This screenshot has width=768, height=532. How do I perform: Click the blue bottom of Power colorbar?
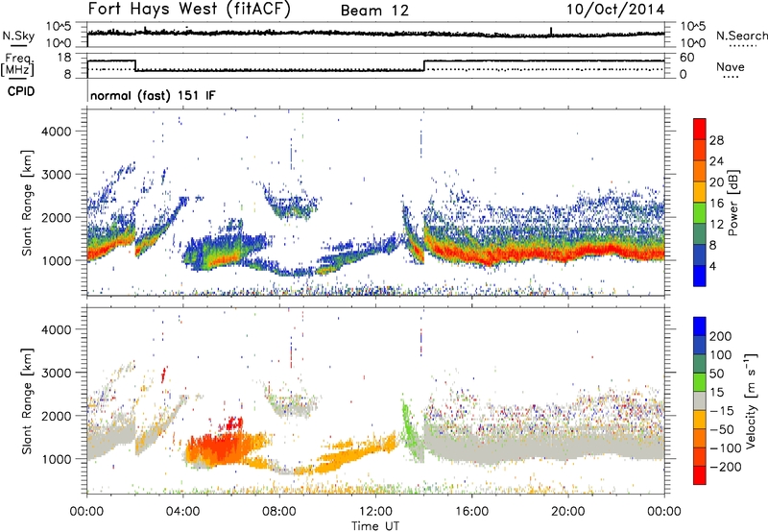pyautogui.click(x=700, y=276)
